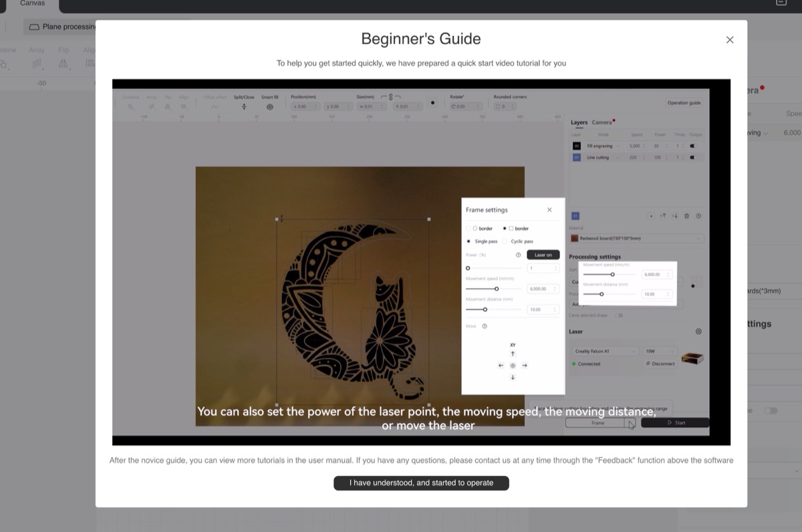Click the Split/Close tool icon
The height and width of the screenshot is (532, 802).
244,106
